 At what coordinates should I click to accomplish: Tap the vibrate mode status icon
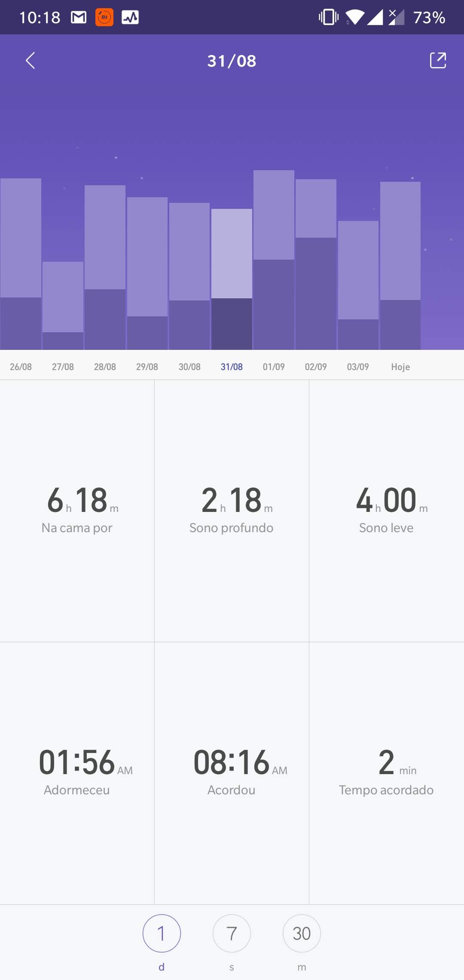(x=329, y=17)
